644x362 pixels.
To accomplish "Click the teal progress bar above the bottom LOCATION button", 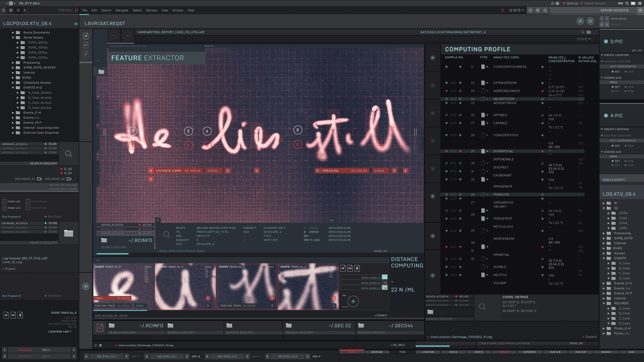I will pos(433,346).
